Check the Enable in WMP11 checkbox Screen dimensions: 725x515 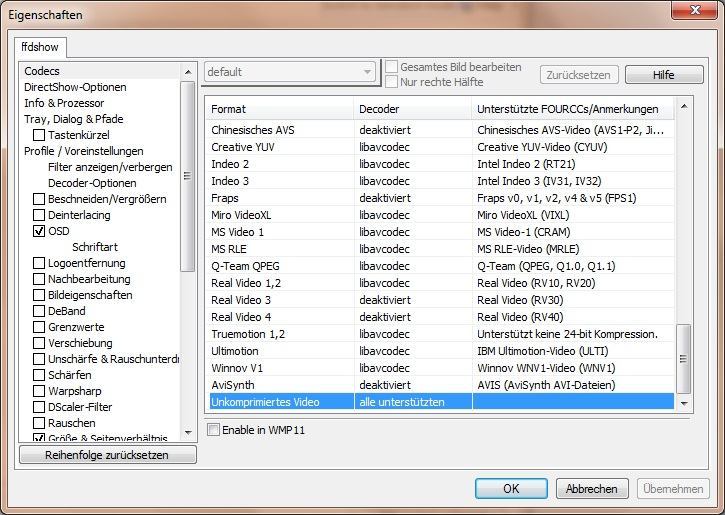point(213,430)
